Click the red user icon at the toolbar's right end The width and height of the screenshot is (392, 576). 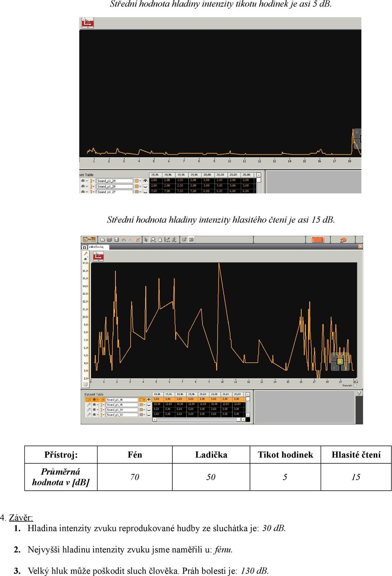click(x=343, y=240)
